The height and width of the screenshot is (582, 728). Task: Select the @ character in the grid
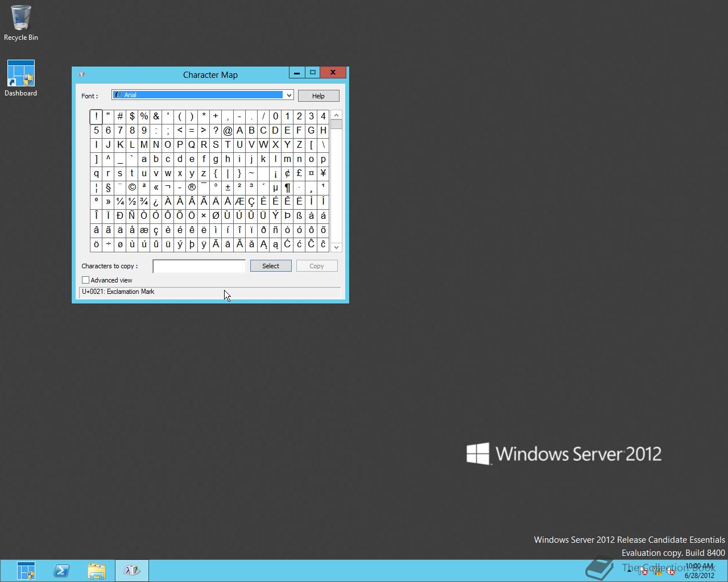(x=227, y=131)
